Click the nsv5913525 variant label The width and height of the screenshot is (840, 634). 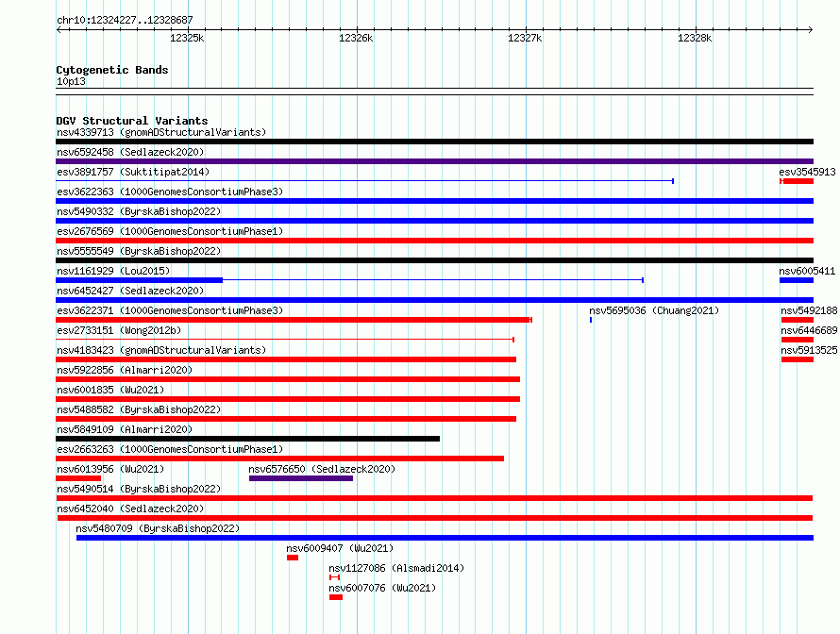pyautogui.click(x=809, y=350)
